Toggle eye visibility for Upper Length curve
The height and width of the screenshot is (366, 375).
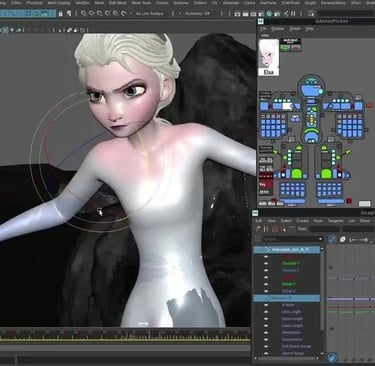click(266, 319)
